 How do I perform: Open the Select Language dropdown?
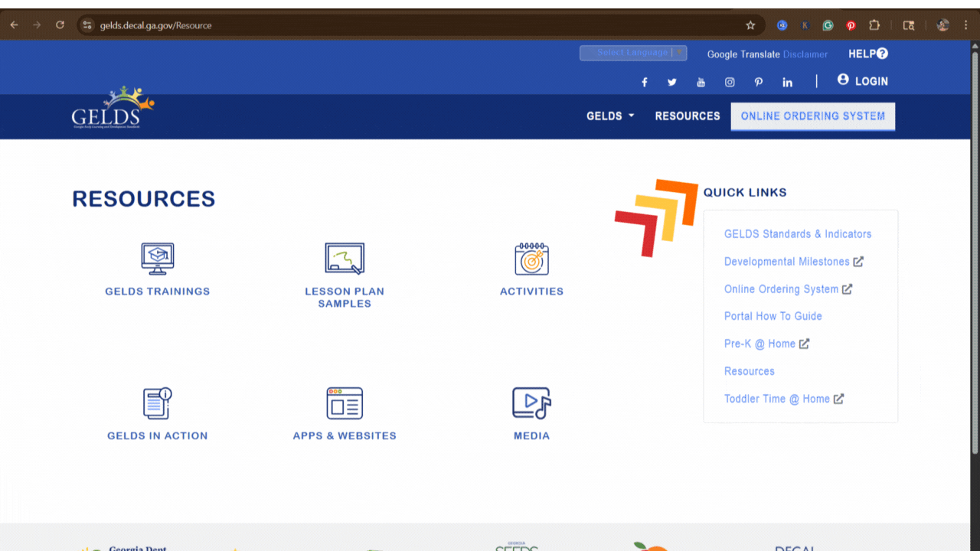632,53
